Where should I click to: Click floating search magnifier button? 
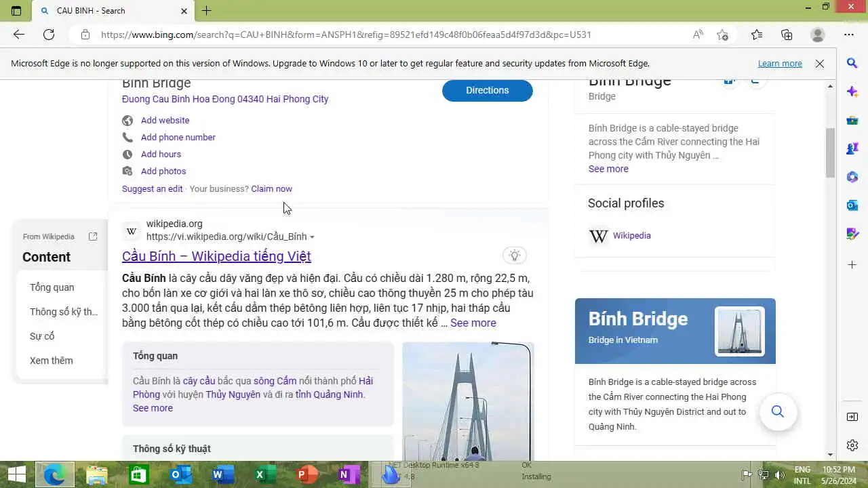click(778, 412)
